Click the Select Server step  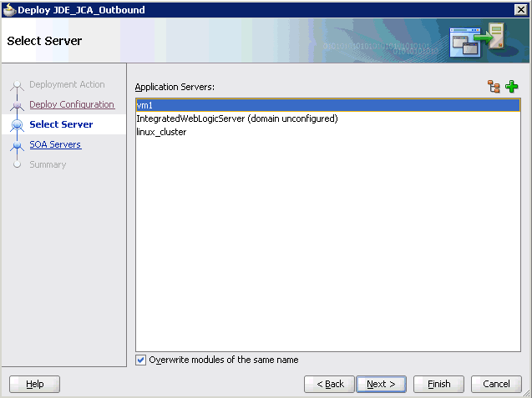pyautogui.click(x=61, y=124)
